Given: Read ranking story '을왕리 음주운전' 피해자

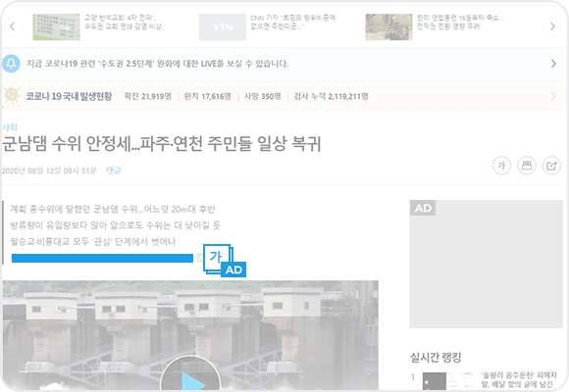Looking at the screenshot, I should click(x=519, y=379).
